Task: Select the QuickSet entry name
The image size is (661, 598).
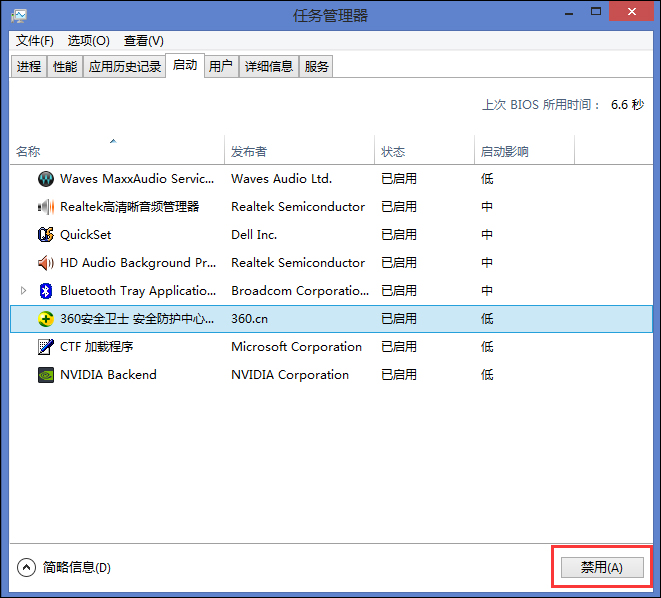Action: [86, 235]
